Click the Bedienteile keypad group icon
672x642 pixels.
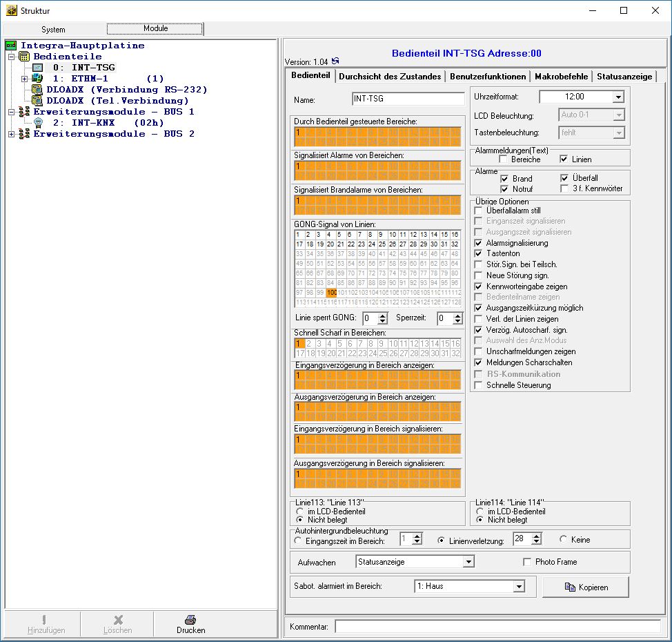tap(24, 57)
